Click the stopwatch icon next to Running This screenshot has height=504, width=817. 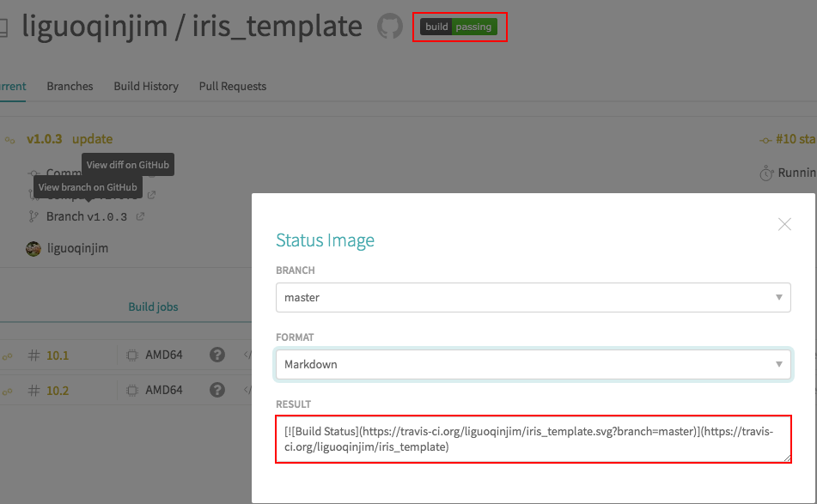click(766, 173)
